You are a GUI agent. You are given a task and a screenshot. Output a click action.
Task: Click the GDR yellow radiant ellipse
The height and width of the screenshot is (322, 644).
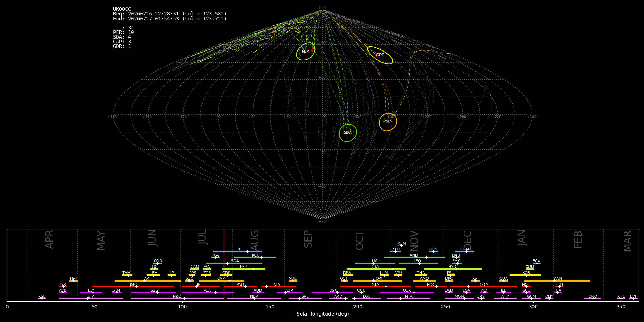coord(380,55)
